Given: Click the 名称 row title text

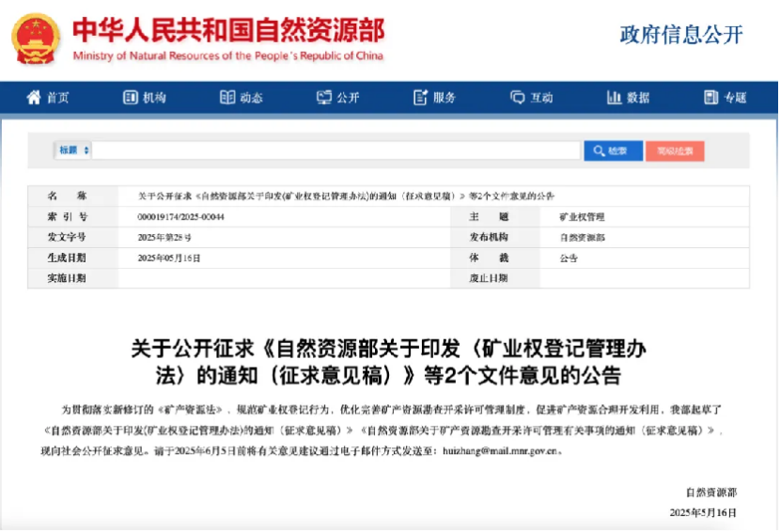Looking at the screenshot, I should pyautogui.click(x=346, y=196).
